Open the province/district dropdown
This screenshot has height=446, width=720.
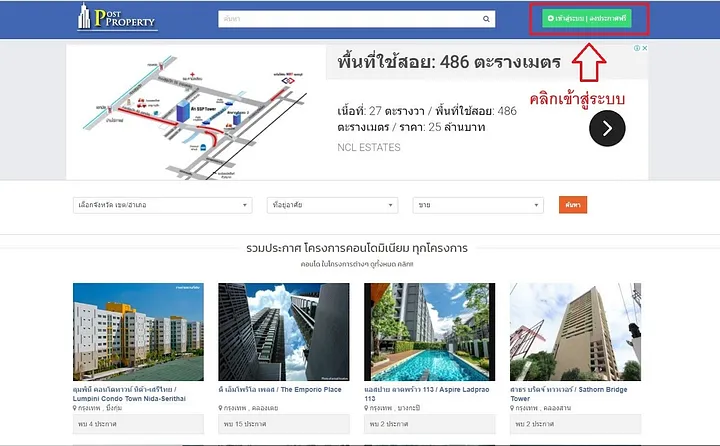point(163,205)
